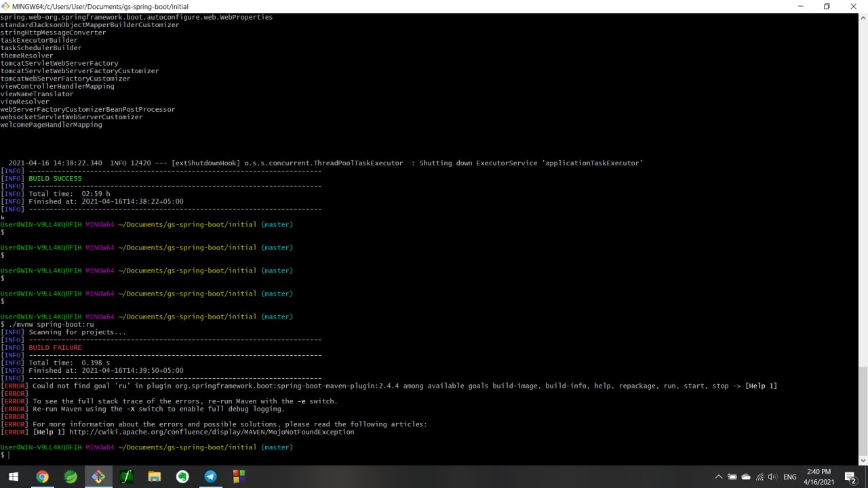Click the 'websocketServletWebServerCustomizer' bean line
The image size is (868, 488).
coord(71,117)
